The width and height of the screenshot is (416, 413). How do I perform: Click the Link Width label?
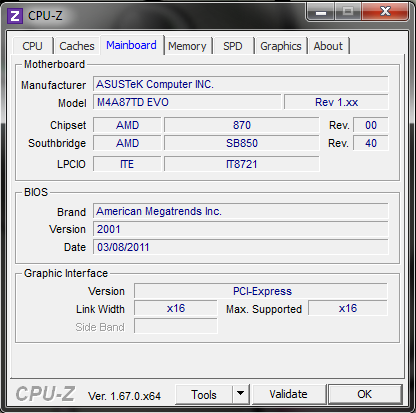[x=100, y=309]
